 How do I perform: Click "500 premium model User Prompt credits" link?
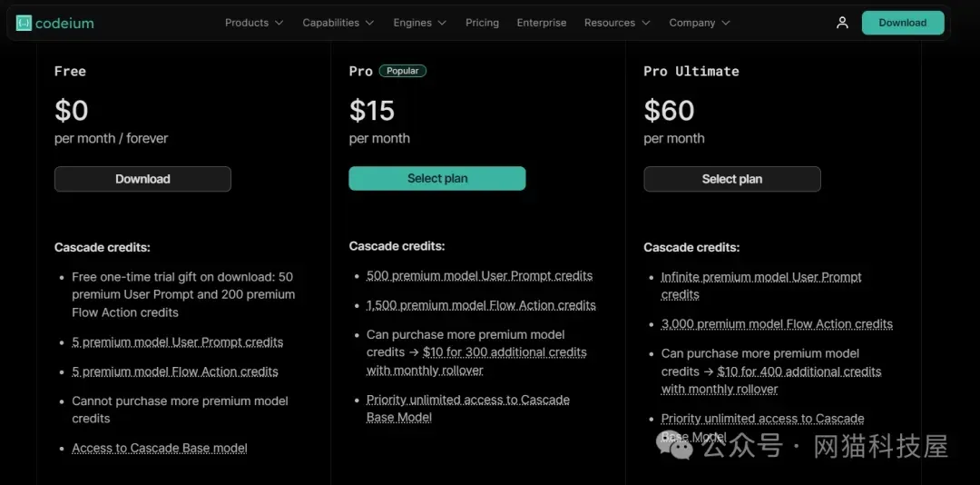tap(479, 276)
